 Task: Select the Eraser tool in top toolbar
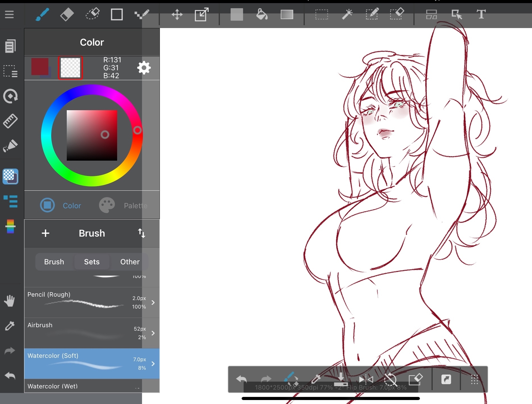pyautogui.click(x=67, y=14)
